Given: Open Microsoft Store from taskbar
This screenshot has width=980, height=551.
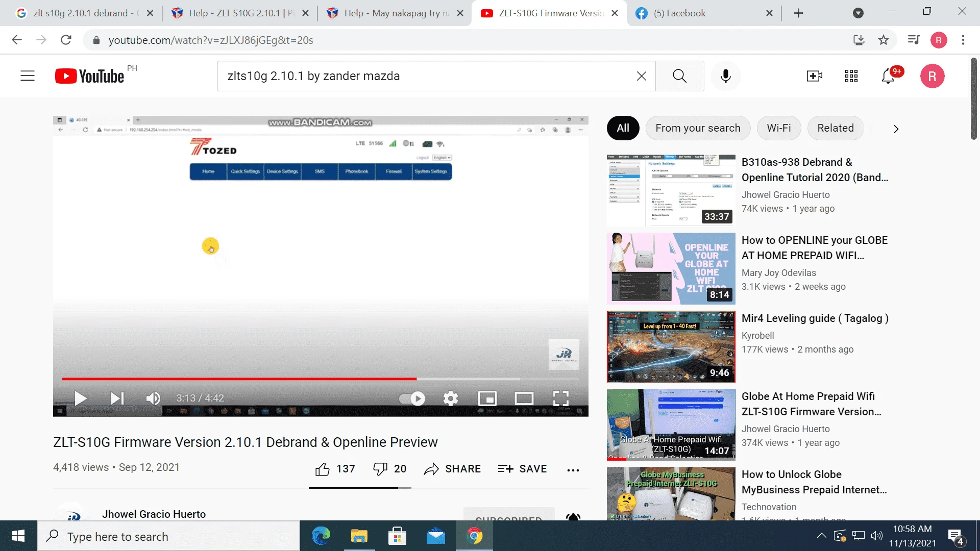Looking at the screenshot, I should click(398, 536).
